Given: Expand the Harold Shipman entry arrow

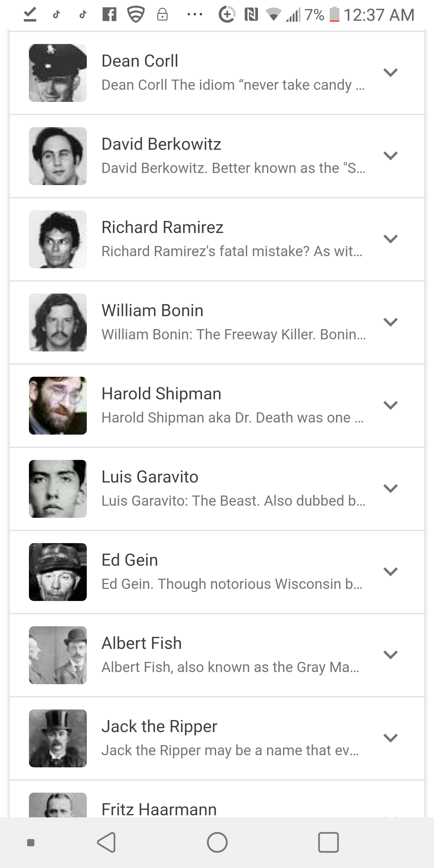Looking at the screenshot, I should coord(391,405).
